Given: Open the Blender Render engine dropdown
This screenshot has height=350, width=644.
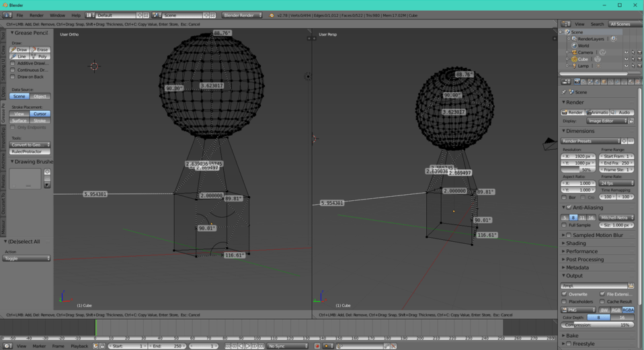Looking at the screenshot, I should tap(242, 15).
